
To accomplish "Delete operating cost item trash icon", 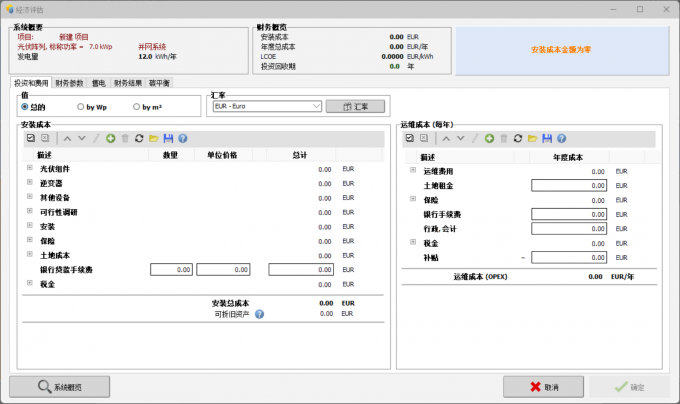I will pyautogui.click(x=503, y=139).
